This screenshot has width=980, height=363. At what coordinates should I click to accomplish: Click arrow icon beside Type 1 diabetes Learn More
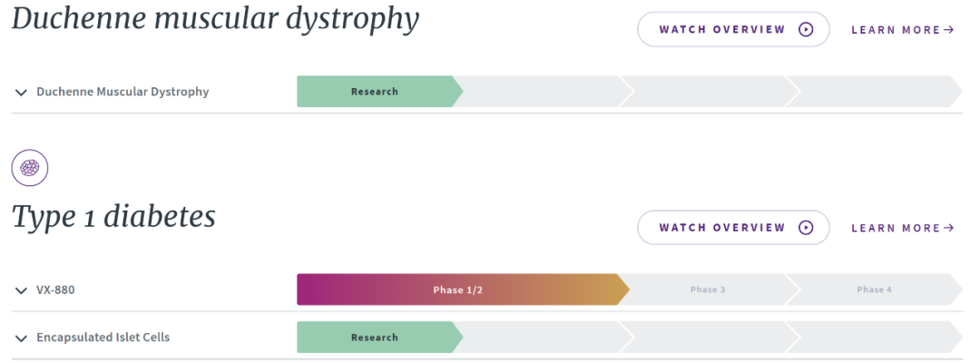click(949, 228)
